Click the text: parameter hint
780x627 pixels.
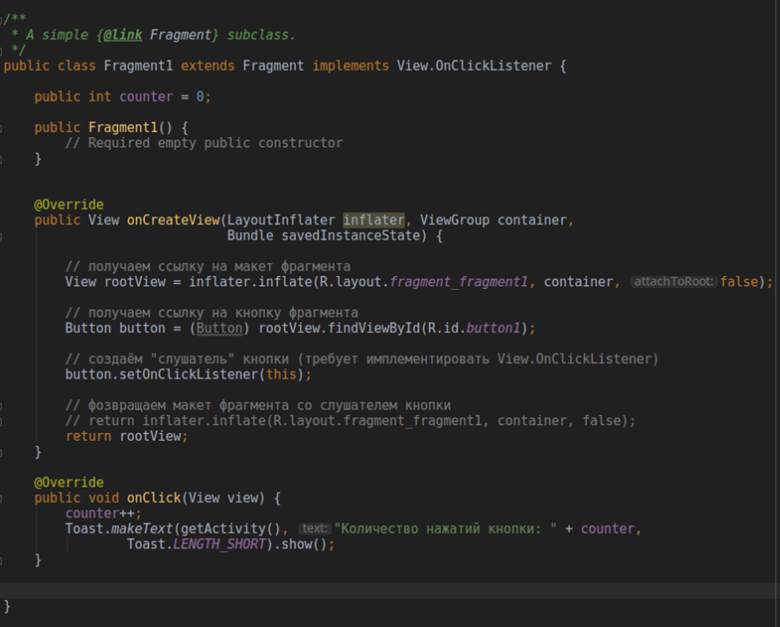click(315, 529)
